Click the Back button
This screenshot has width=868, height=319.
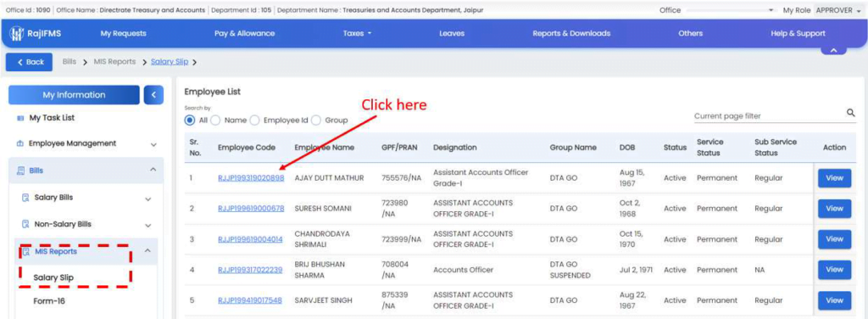pos(29,62)
